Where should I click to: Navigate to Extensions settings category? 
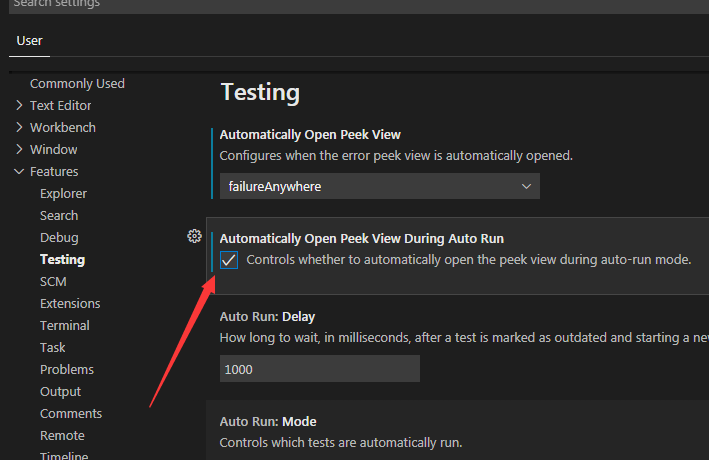[x=70, y=303]
